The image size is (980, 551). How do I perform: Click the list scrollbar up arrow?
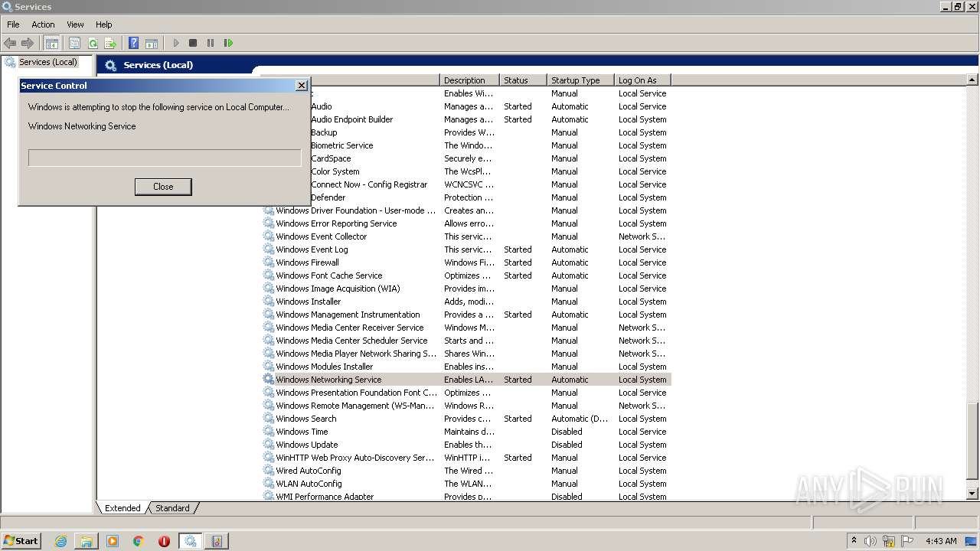[x=972, y=80]
